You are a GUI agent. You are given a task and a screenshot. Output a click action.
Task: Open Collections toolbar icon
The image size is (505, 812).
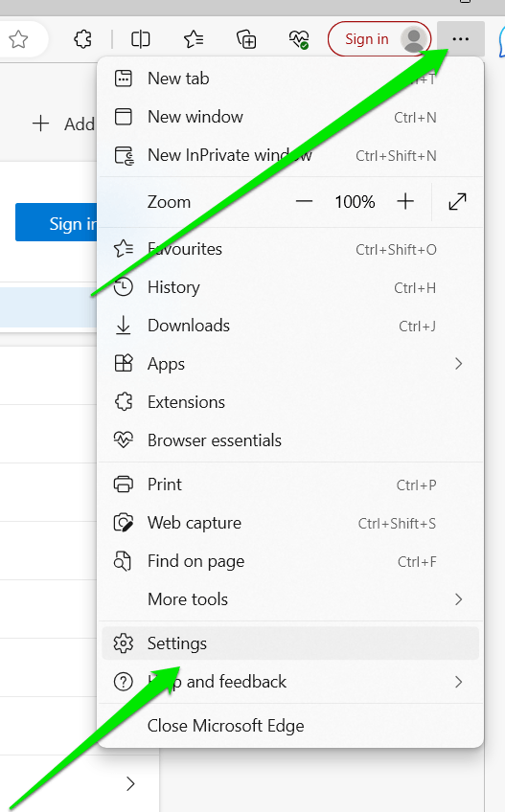[246, 39]
